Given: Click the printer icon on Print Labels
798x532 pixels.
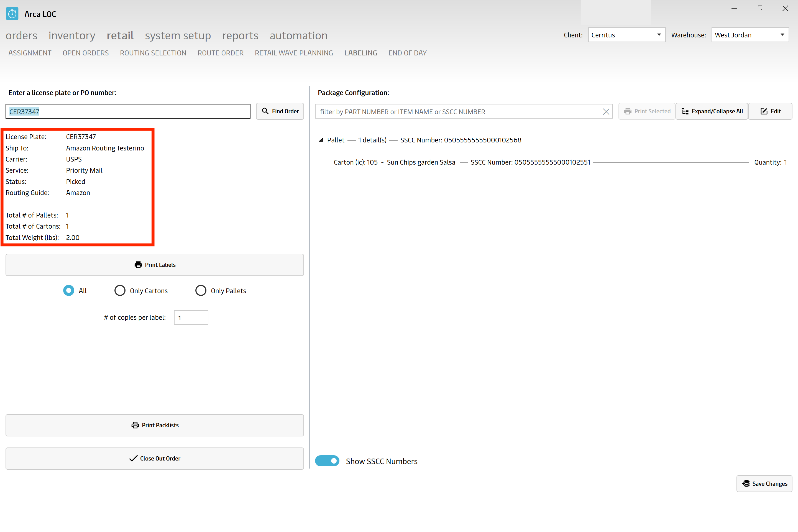Looking at the screenshot, I should click(x=138, y=265).
